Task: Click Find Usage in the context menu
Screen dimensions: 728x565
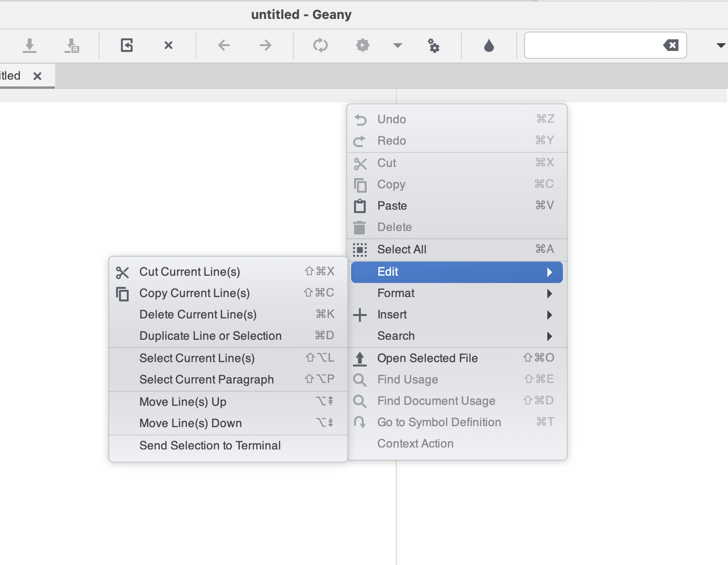Action: [x=457, y=380]
